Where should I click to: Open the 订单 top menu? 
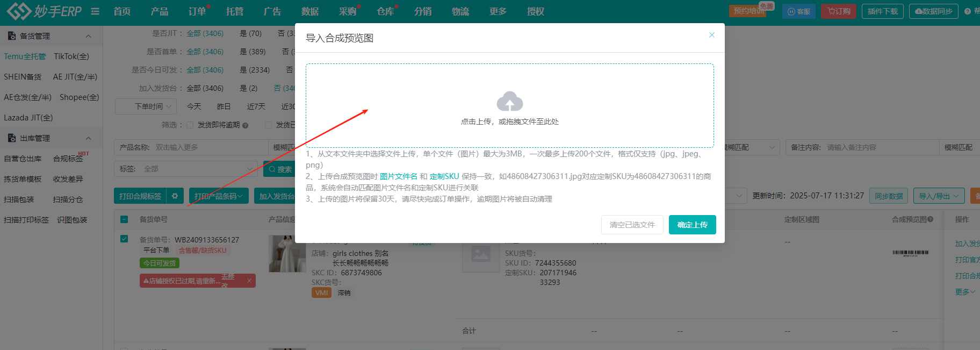[x=197, y=11]
